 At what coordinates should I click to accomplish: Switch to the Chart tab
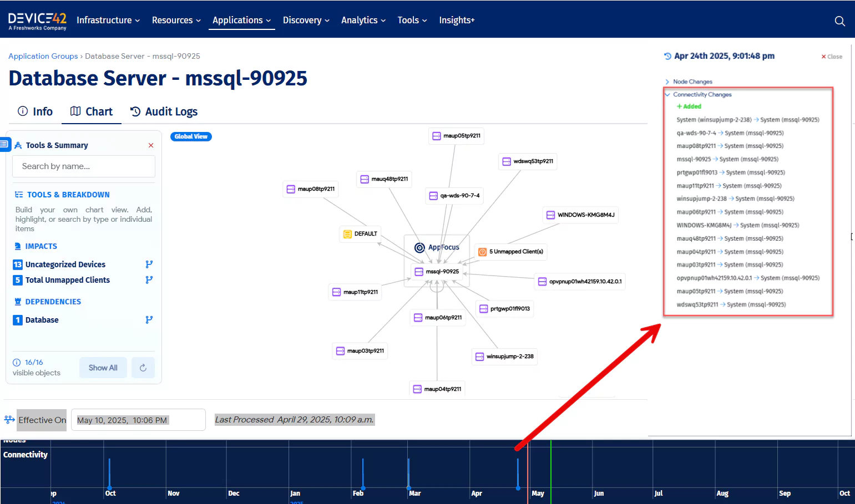tap(92, 111)
